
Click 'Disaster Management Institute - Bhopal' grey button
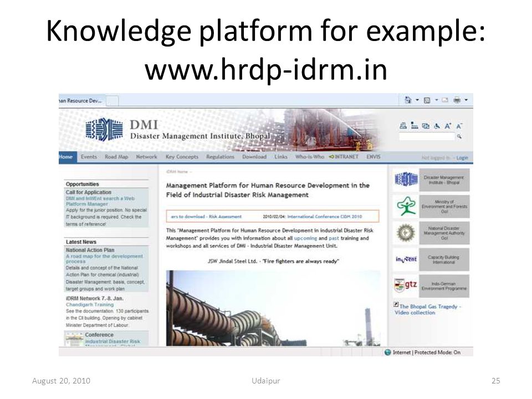444,180
